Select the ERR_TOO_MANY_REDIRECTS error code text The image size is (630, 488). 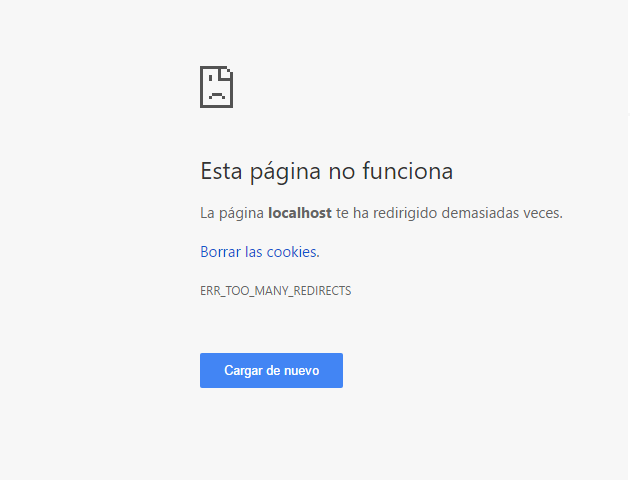[x=276, y=290]
